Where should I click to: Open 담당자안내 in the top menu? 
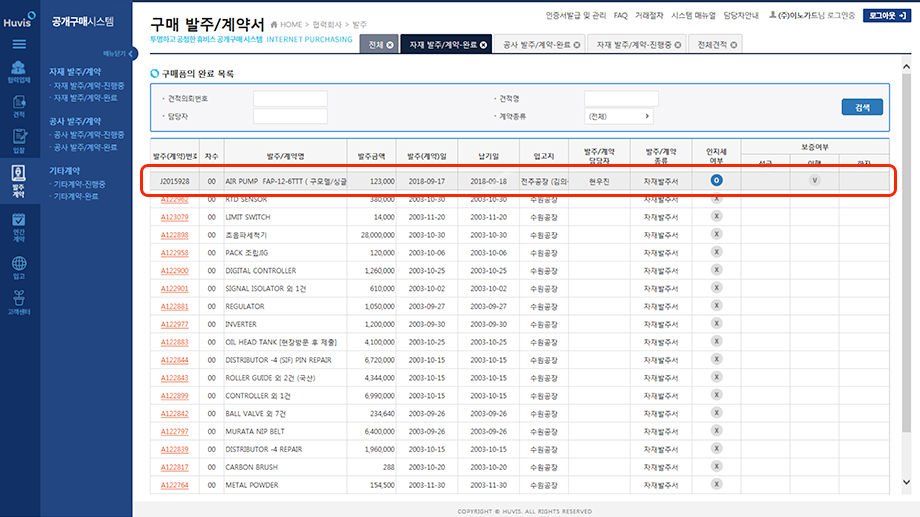point(740,16)
